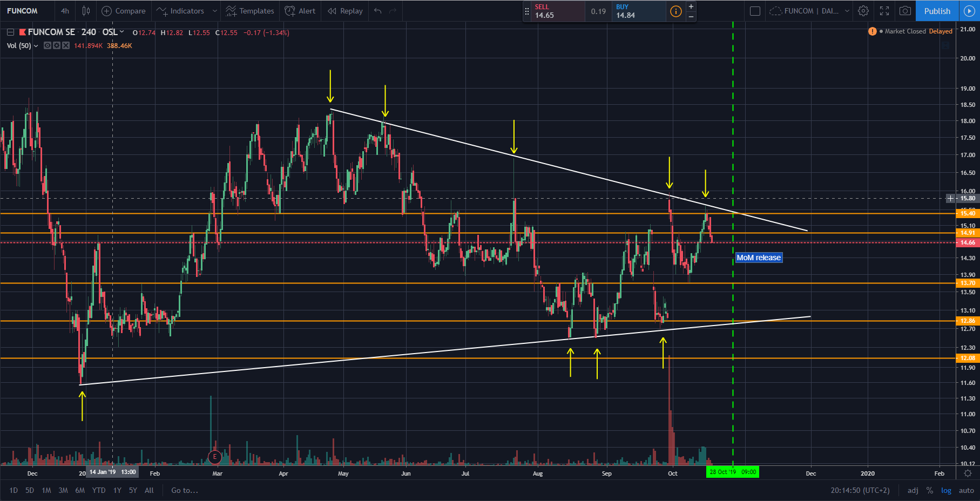Select the 1M date range

[46, 490]
